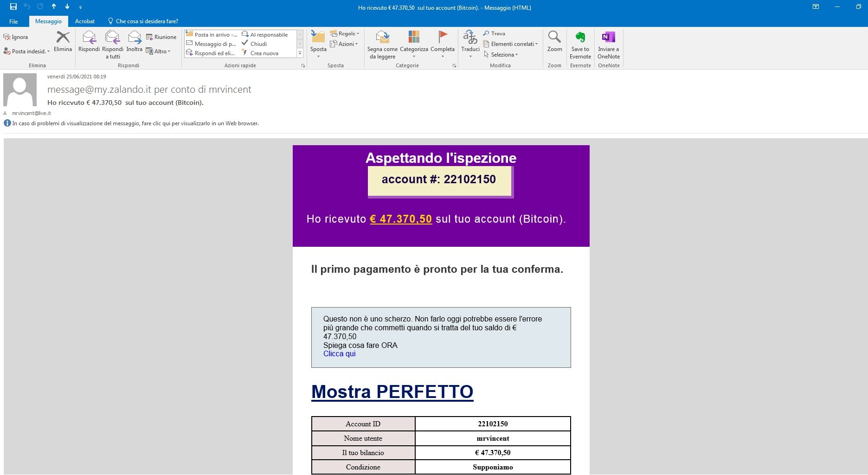Click the Traduci translate icon
Screen dimensions: 868x475
coord(470,38)
